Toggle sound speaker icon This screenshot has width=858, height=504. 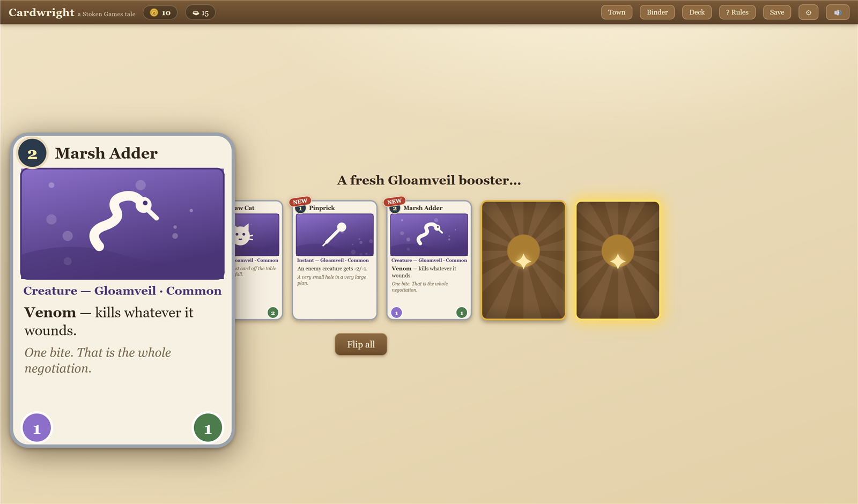[838, 12]
